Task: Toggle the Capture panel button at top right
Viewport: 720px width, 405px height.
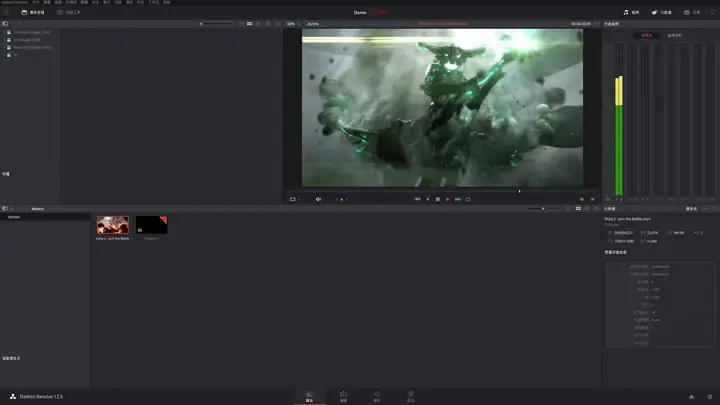Action: 692,12
